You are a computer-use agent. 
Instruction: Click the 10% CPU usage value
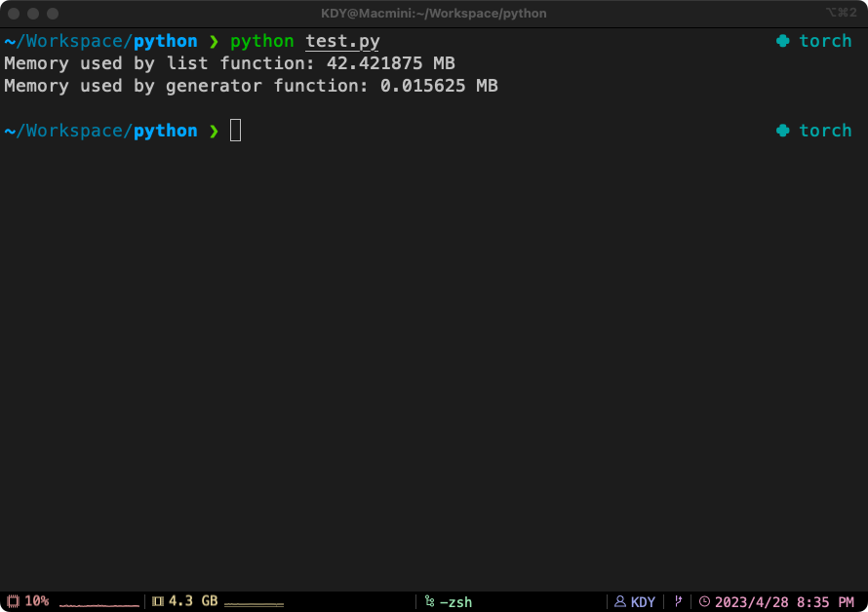(x=36, y=601)
